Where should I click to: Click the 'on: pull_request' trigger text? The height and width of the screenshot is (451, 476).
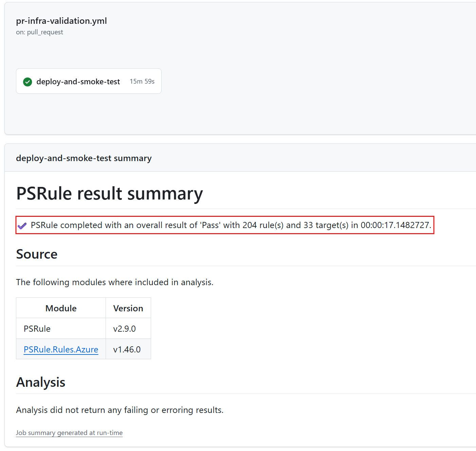(39, 32)
